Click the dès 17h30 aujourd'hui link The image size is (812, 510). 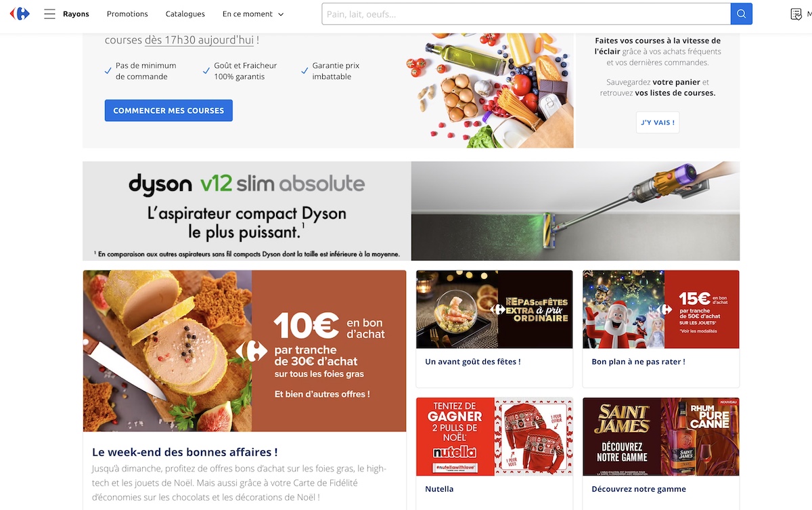click(x=199, y=40)
